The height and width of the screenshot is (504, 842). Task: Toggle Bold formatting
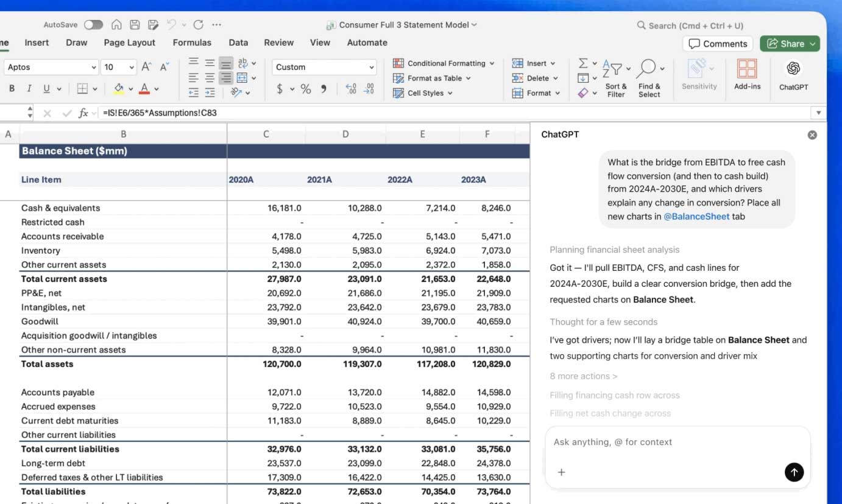pos(12,88)
